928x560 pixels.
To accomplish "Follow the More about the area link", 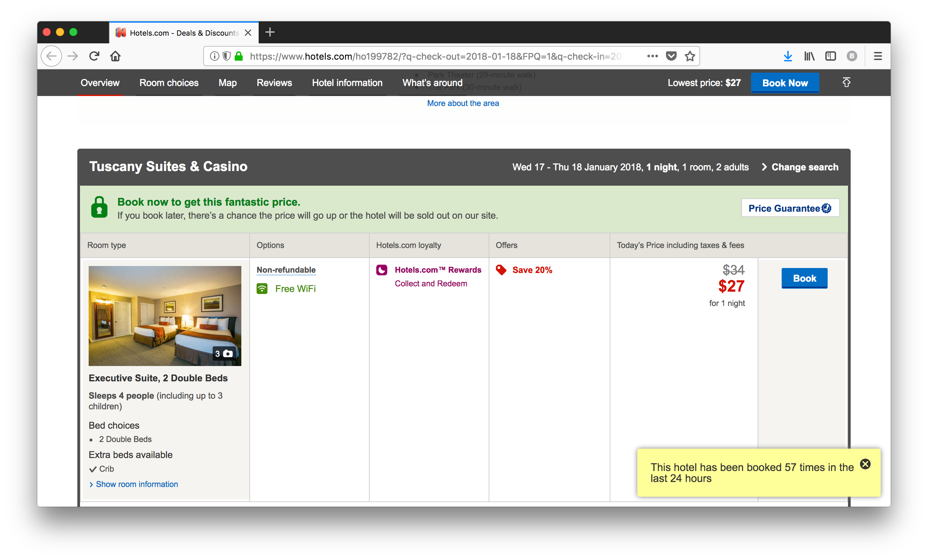I will point(463,103).
